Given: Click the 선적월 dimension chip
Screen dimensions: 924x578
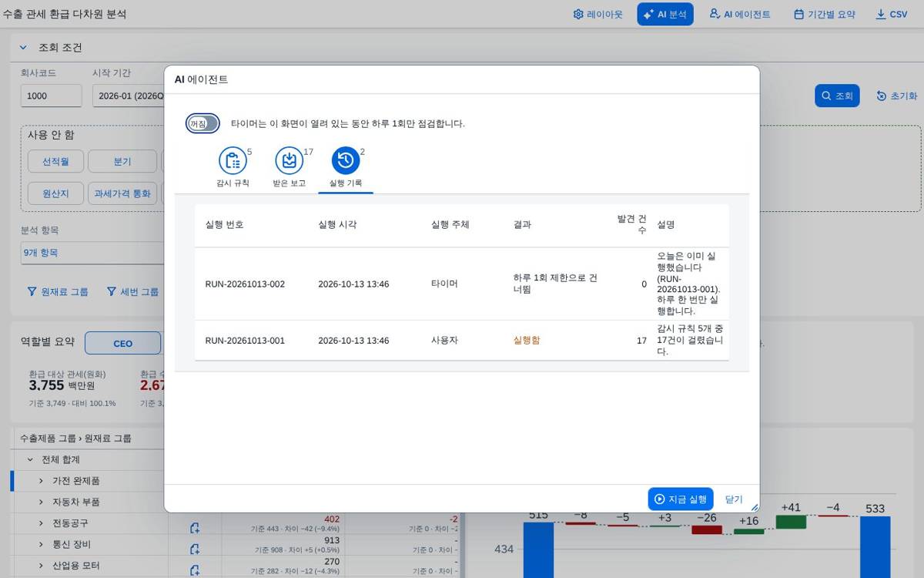Looking at the screenshot, I should click(55, 162).
